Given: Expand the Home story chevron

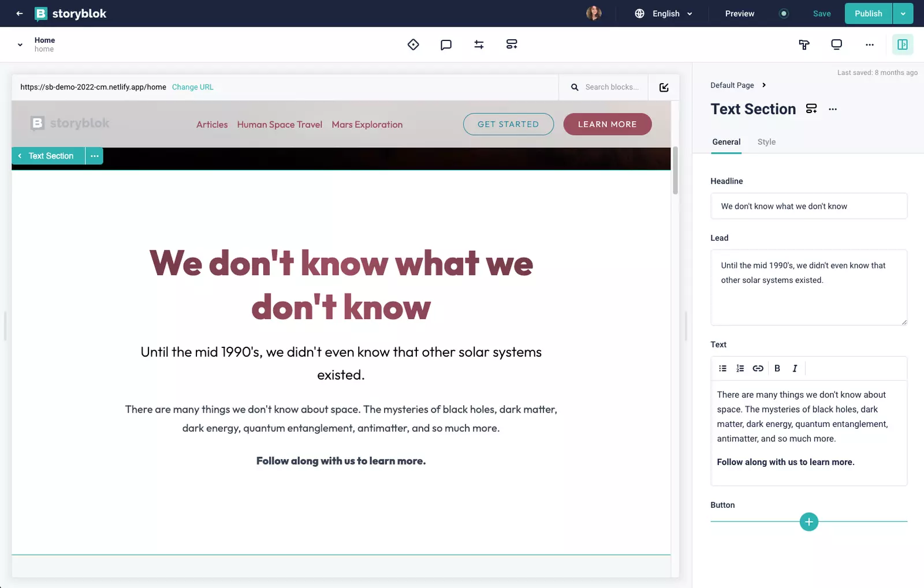Looking at the screenshot, I should (20, 44).
